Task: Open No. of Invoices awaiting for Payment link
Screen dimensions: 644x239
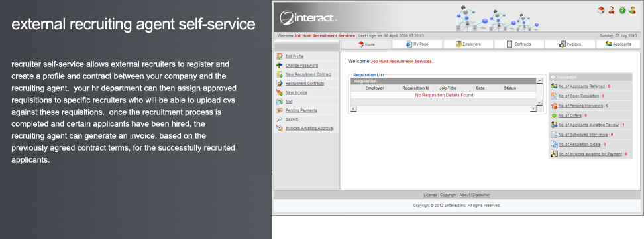Action: coord(590,154)
